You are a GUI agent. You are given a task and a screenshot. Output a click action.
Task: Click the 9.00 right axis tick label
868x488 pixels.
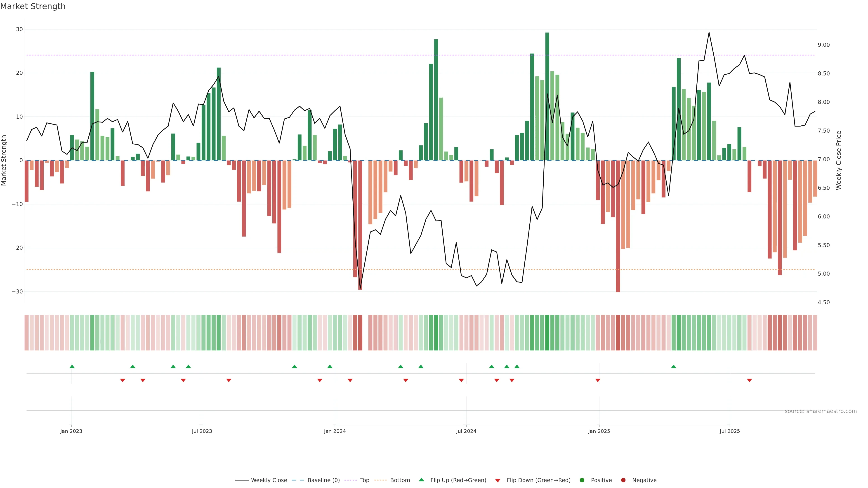coord(823,45)
